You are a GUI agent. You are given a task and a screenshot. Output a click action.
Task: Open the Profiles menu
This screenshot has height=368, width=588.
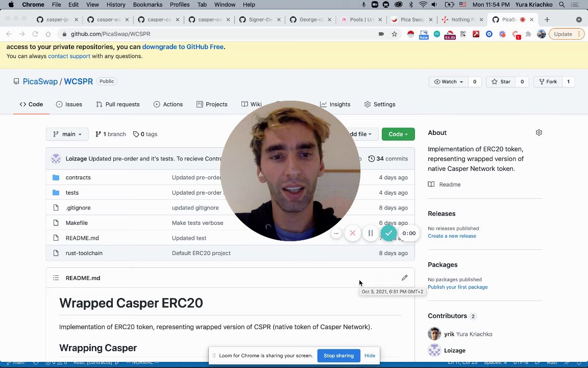(180, 5)
